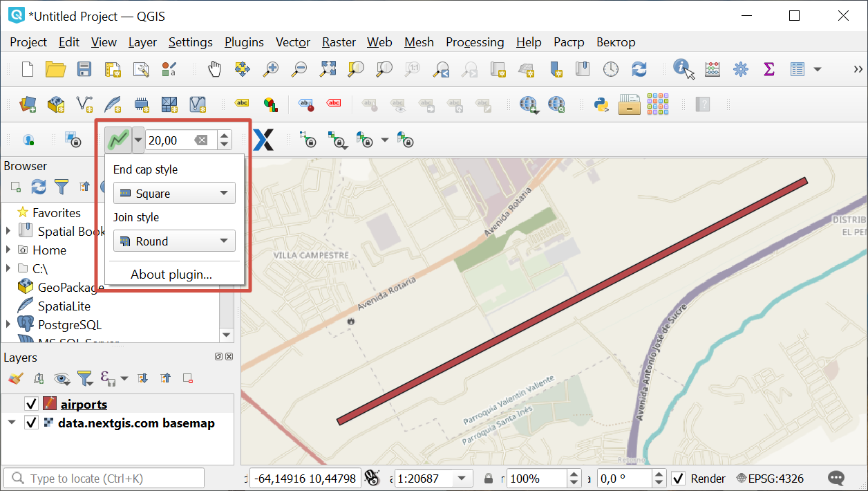Toggle scale lock padlock icon in status bar
868x491 pixels.
489,479
